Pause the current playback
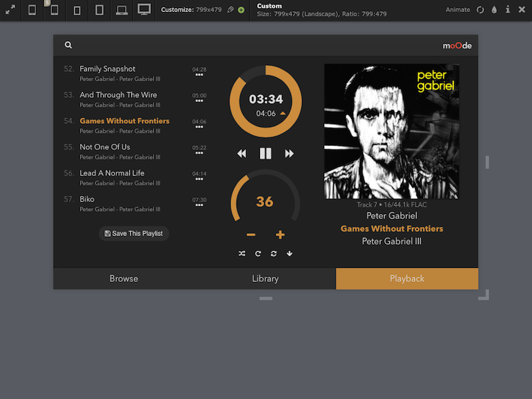The image size is (532, 399). pos(265,154)
